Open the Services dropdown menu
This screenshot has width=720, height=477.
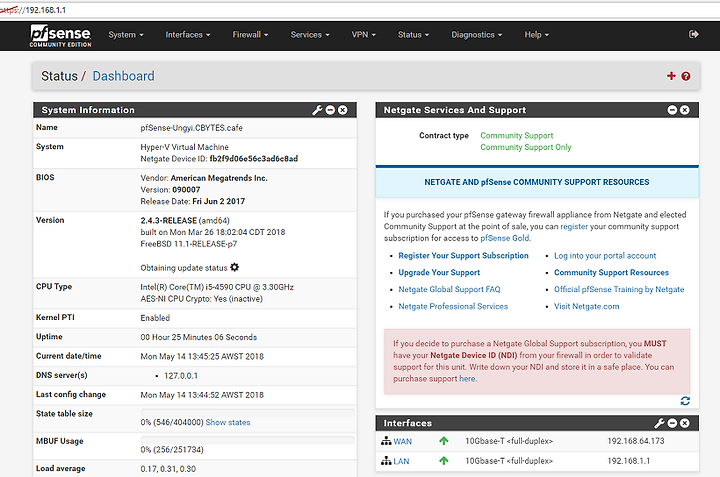tap(310, 35)
